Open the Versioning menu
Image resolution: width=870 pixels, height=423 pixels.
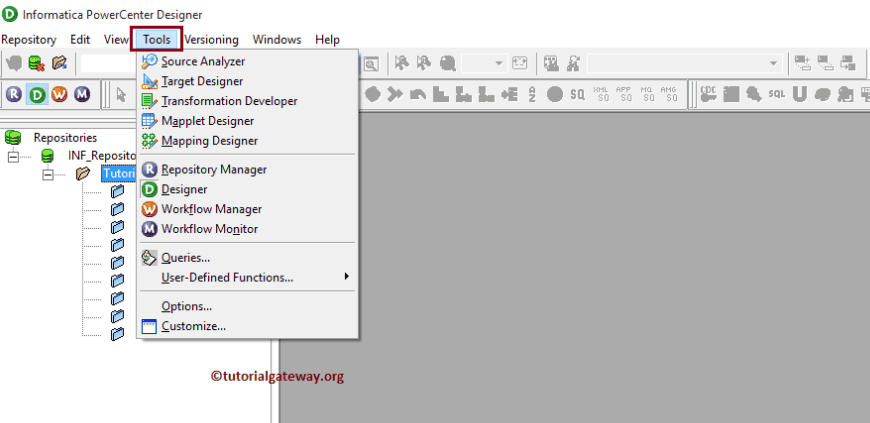click(x=211, y=39)
